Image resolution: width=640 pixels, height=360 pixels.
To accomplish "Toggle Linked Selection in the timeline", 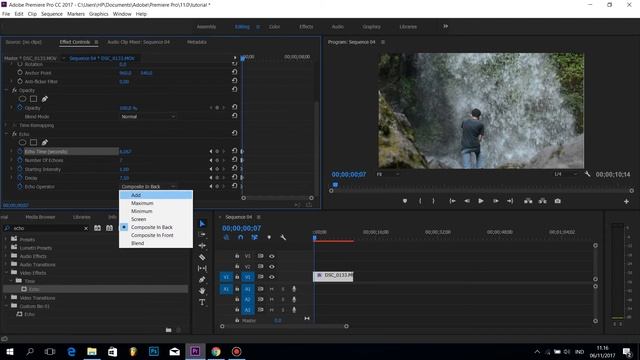I will coord(254,237).
